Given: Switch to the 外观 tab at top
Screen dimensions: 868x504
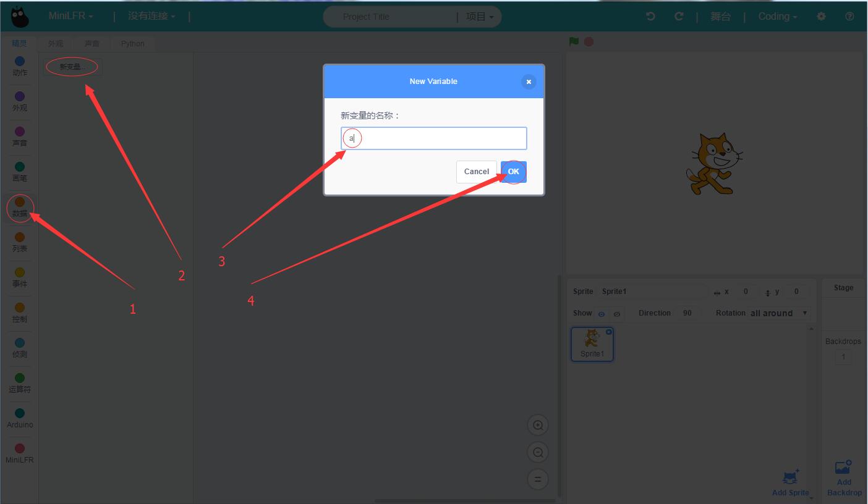Looking at the screenshot, I should pyautogui.click(x=56, y=43).
